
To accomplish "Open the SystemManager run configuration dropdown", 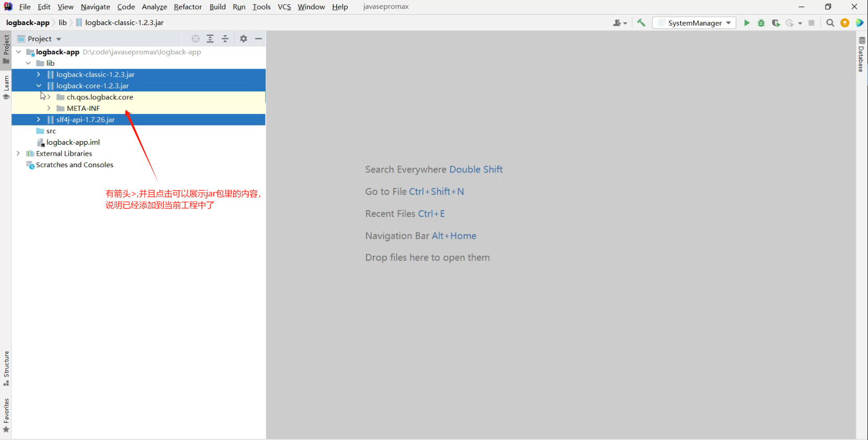I will click(694, 23).
